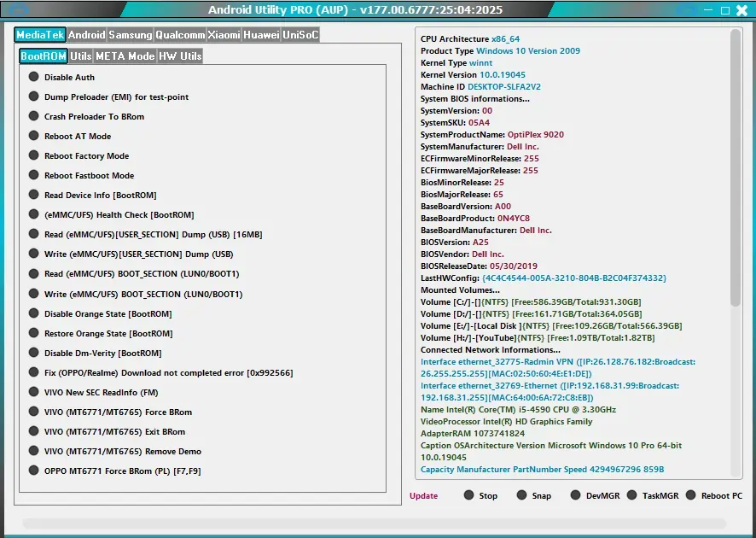Click the Radmin VPN interface line
Image resolution: width=756 pixels, height=538 pixels.
[558, 368]
